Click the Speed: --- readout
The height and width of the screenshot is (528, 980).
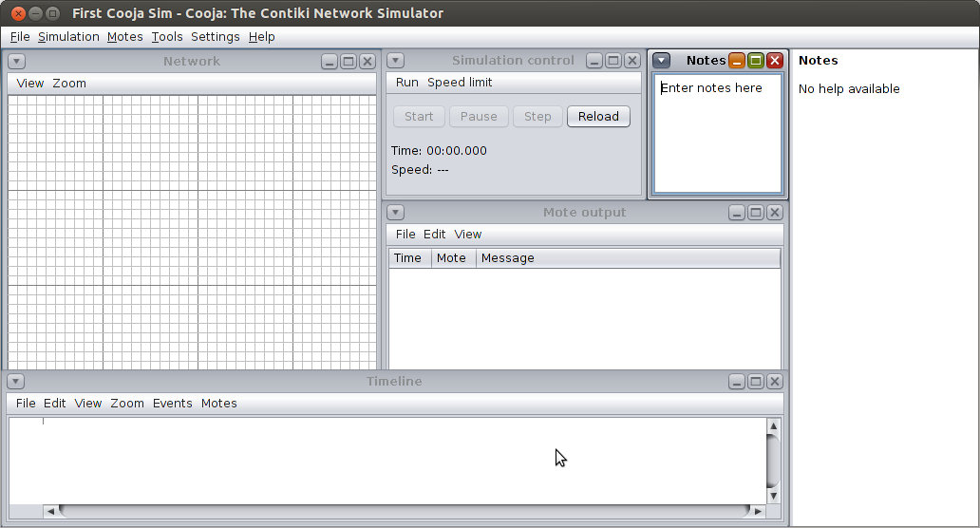420,169
